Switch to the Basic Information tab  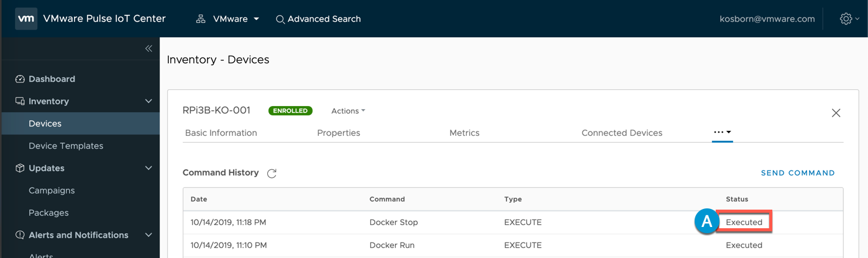(221, 133)
